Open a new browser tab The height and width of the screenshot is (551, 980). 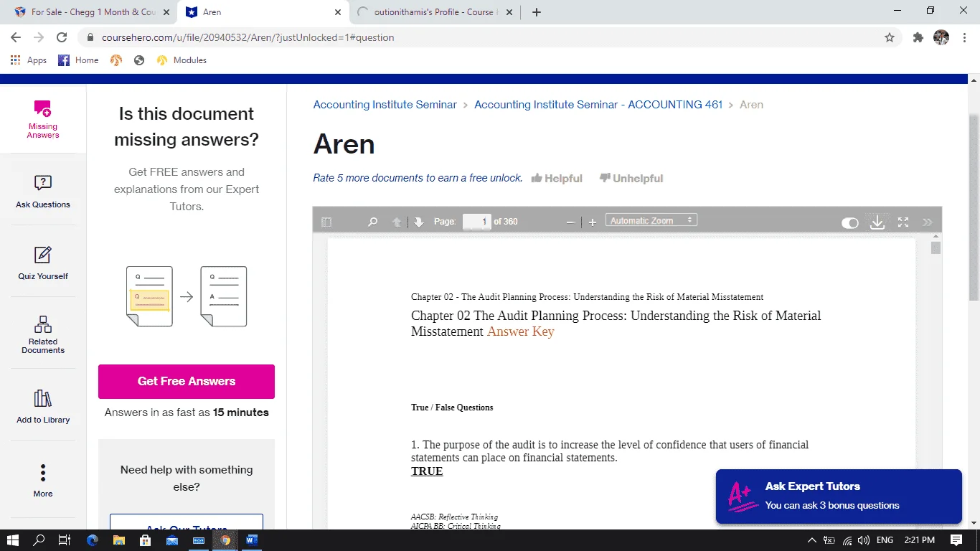pyautogui.click(x=537, y=12)
